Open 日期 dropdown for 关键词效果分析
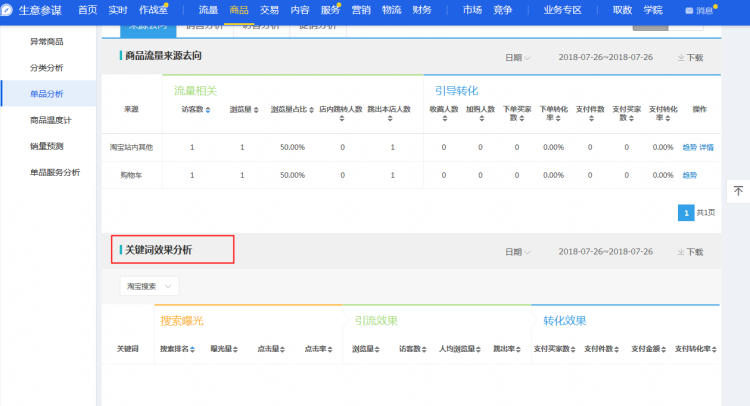Image resolution: width=750 pixels, height=406 pixels. (518, 252)
